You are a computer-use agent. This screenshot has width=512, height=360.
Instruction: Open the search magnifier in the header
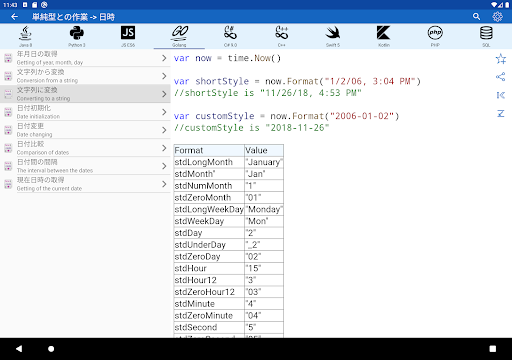tap(476, 16)
